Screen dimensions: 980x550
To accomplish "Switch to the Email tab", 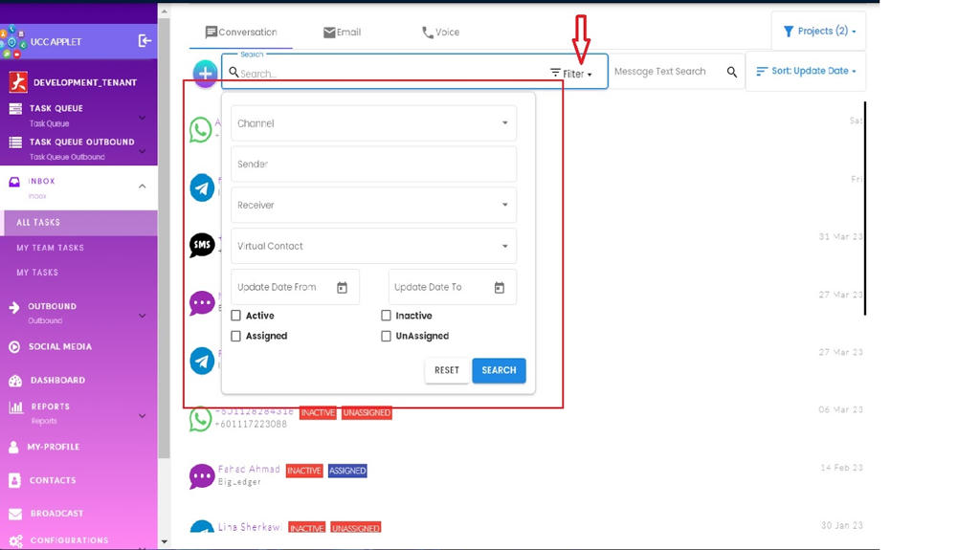I will [342, 33].
